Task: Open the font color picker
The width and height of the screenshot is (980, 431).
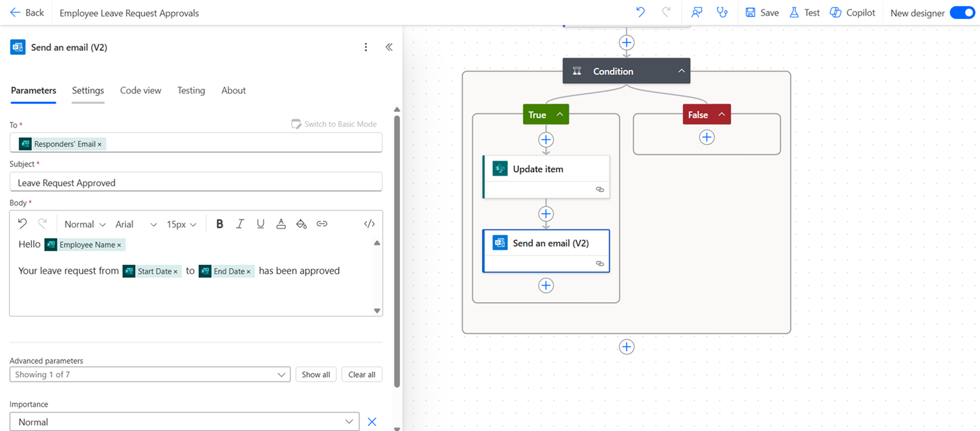Action: point(281,223)
